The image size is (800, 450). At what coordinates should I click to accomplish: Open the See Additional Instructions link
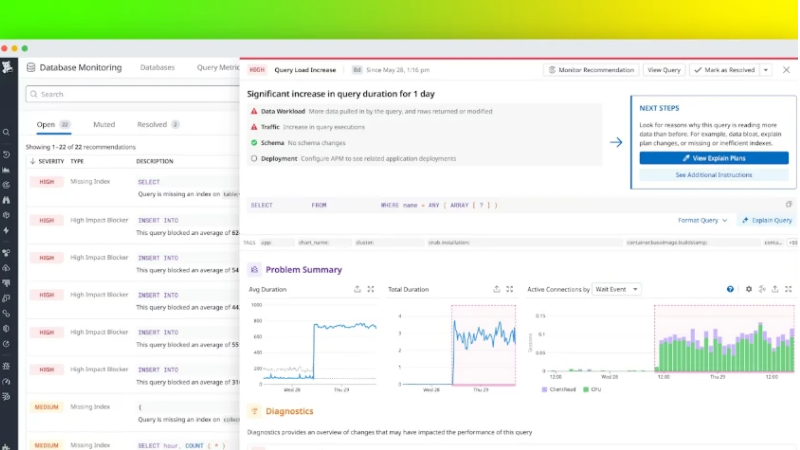[x=714, y=175]
